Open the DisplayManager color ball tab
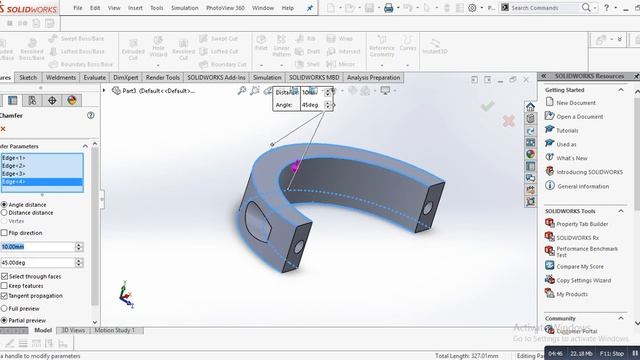This screenshot has width=640, height=360. [x=71, y=100]
